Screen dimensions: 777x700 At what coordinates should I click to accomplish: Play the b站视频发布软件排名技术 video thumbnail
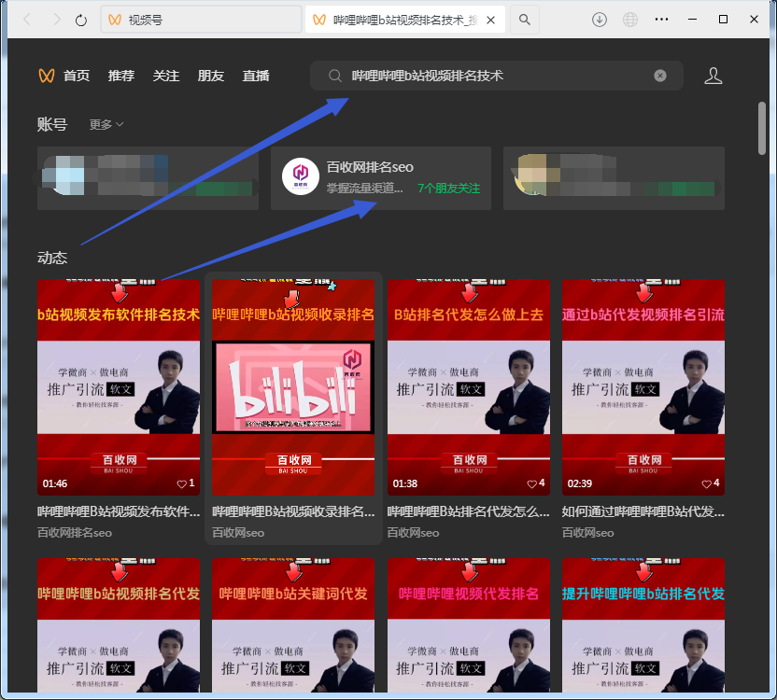[119, 387]
